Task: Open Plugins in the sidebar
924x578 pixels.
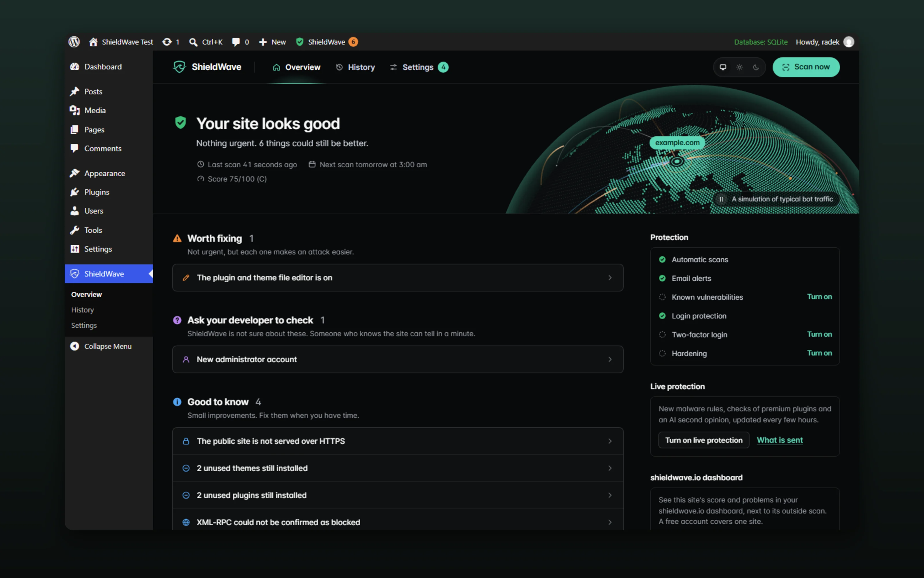Action: coord(109,192)
